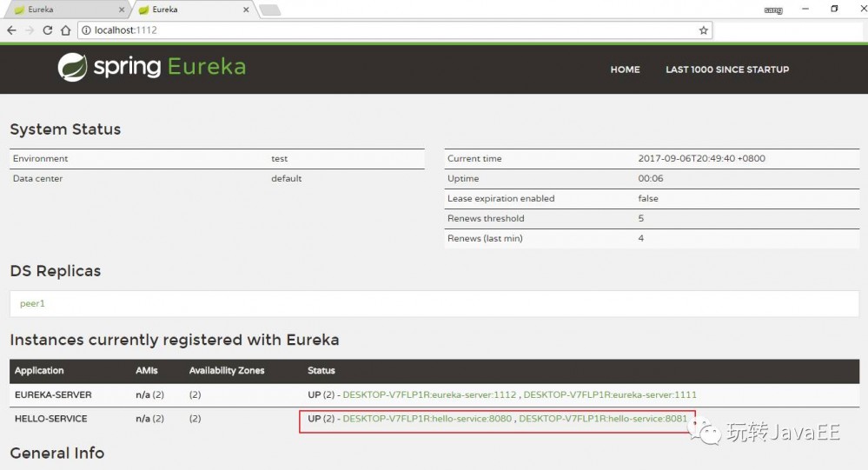
Task: Reload the page with the refresh icon
Action: pyautogui.click(x=48, y=30)
